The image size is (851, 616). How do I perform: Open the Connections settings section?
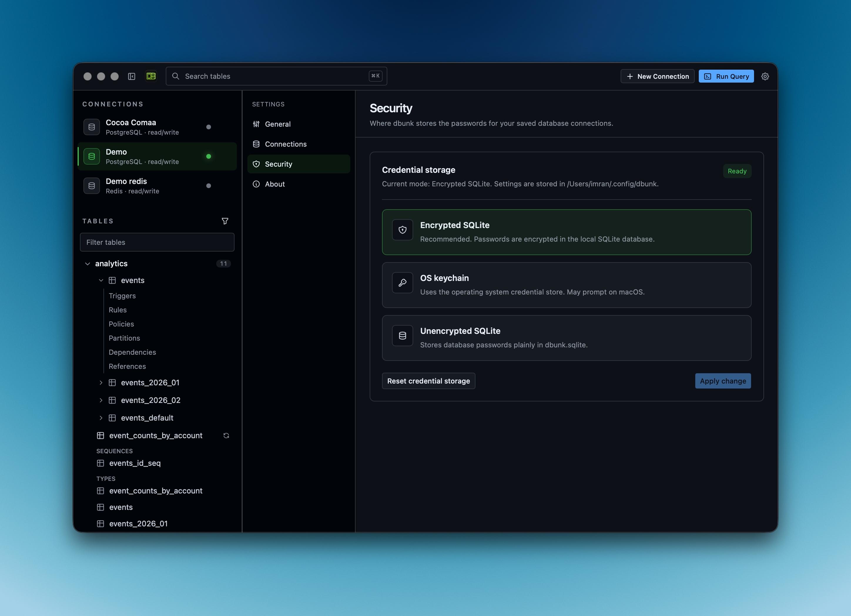(299, 144)
